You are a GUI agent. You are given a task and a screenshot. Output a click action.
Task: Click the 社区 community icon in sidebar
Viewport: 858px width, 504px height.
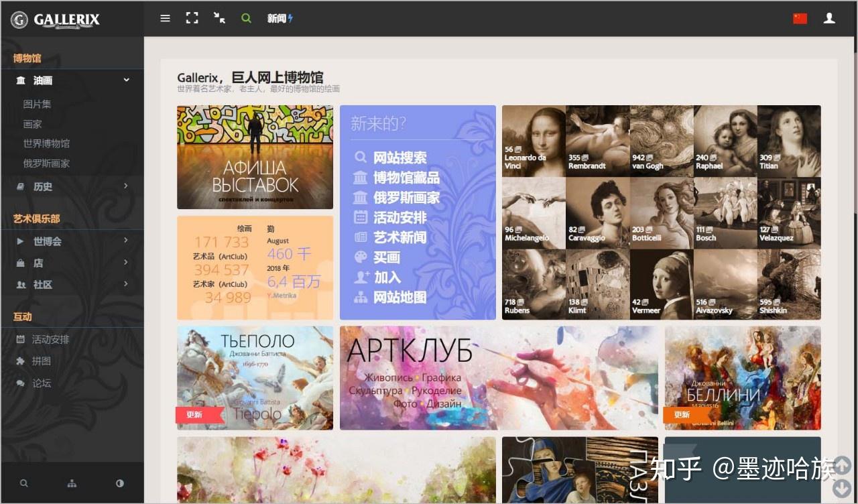click(x=20, y=284)
